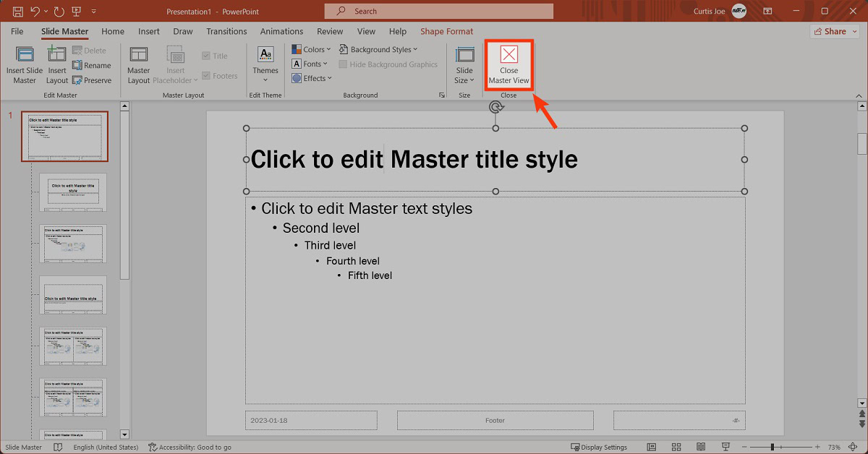Click the Close Master View icon
Image resolution: width=868 pixels, height=454 pixels.
(x=509, y=55)
